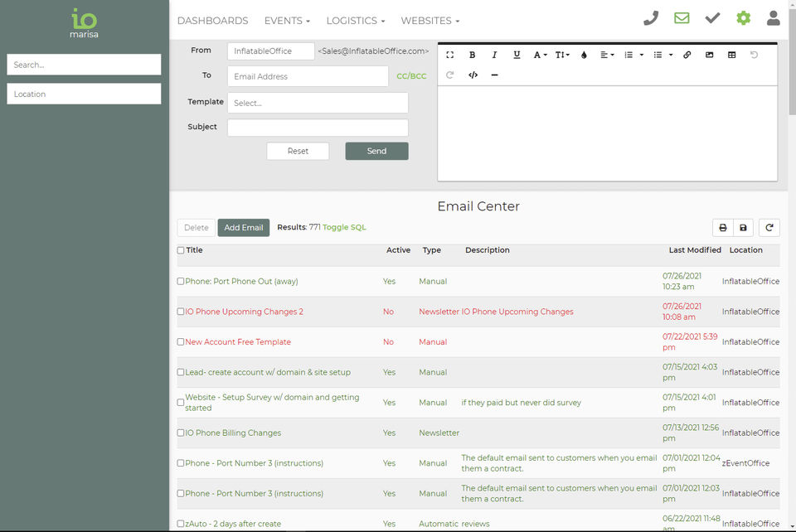This screenshot has width=796, height=532.
Task: Open the font family dropdown
Action: [540, 55]
